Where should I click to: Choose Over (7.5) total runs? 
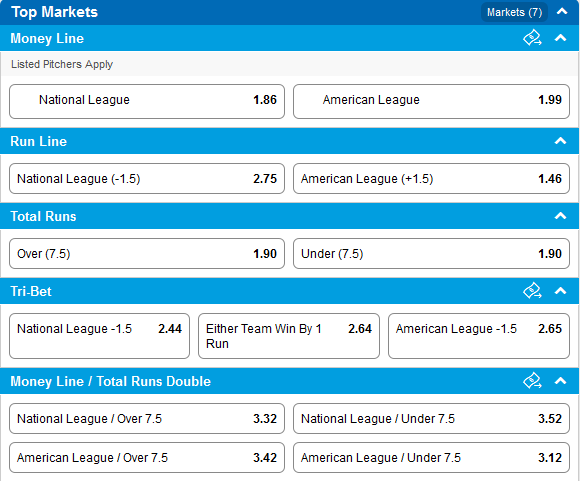(147, 254)
